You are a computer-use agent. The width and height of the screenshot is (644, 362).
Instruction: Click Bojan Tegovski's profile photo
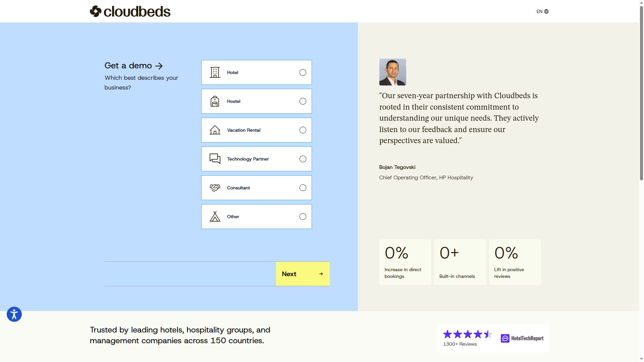392,72
